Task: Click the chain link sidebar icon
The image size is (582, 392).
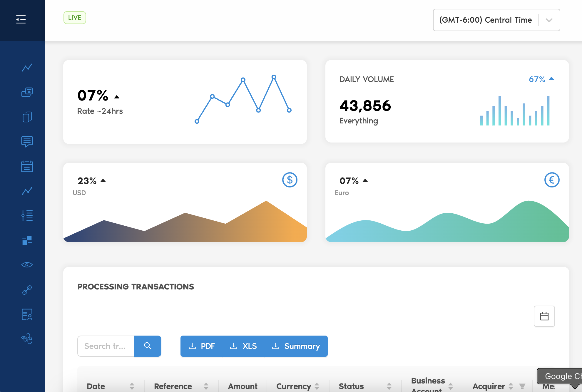Action: pyautogui.click(x=27, y=290)
